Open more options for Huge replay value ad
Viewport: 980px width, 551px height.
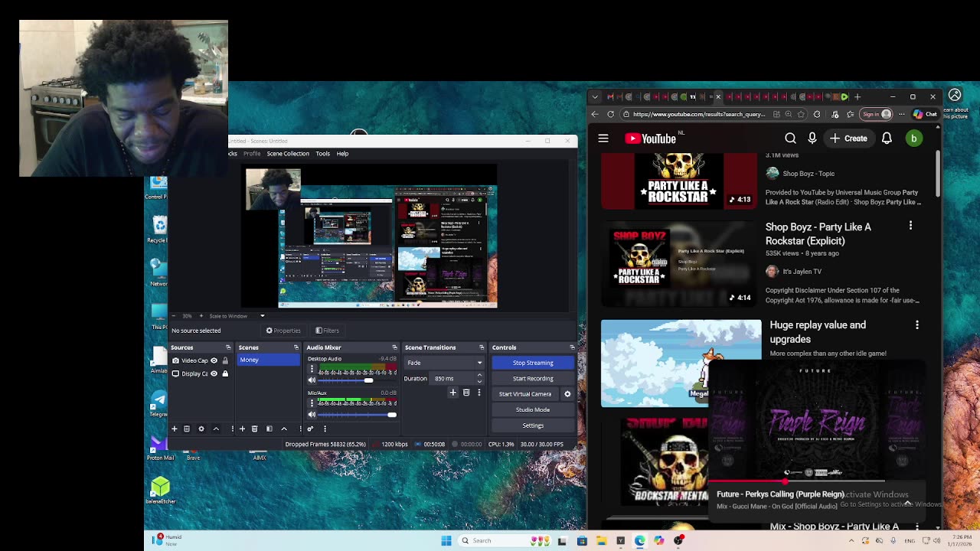click(916, 325)
